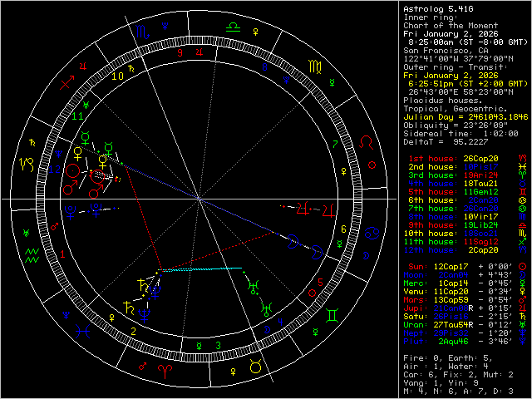The image size is (532, 399).
Task: Select the Sagittarius arrow glyph on the chart wheel
Action: click(68, 83)
